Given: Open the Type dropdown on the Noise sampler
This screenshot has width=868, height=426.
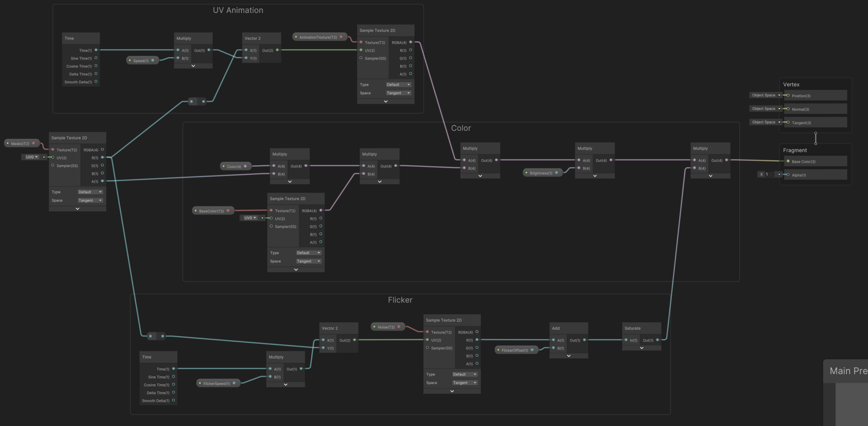Looking at the screenshot, I should click(465, 374).
